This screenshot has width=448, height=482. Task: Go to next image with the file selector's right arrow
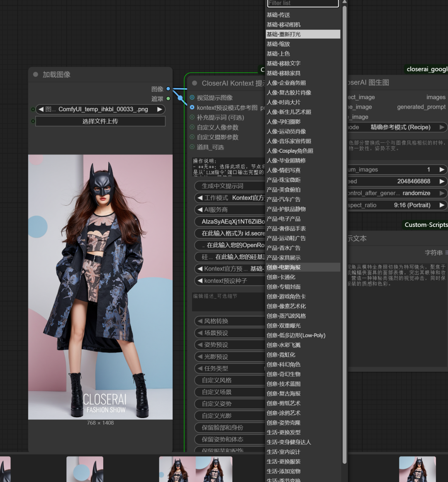(160, 109)
